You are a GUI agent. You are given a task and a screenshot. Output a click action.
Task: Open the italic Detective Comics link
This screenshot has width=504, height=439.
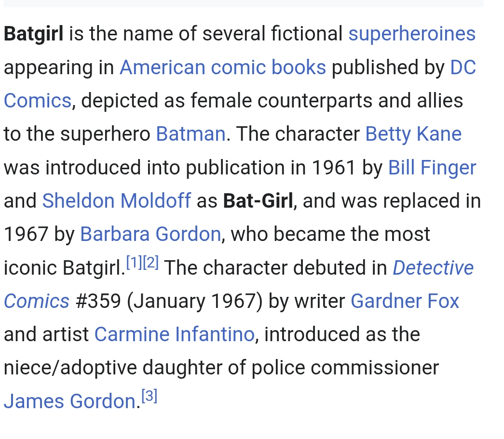(x=433, y=268)
